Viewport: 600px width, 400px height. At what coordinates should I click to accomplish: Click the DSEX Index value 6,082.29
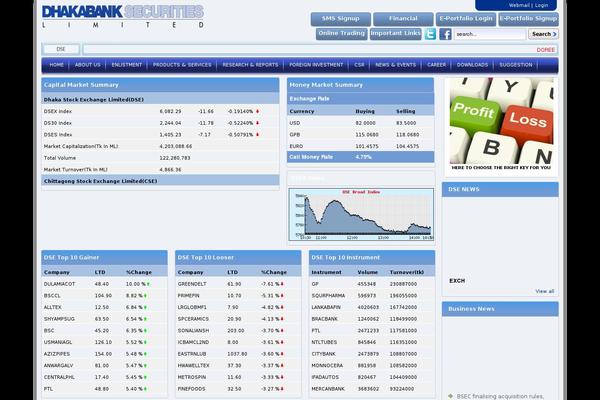(170, 111)
